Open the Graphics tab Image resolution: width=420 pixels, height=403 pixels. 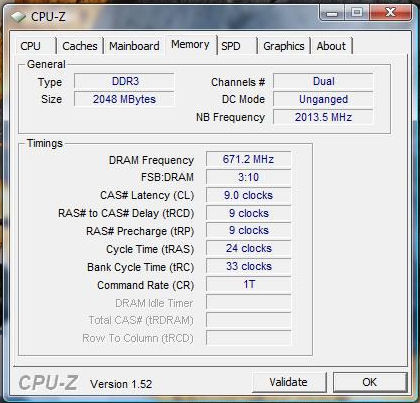tap(284, 46)
